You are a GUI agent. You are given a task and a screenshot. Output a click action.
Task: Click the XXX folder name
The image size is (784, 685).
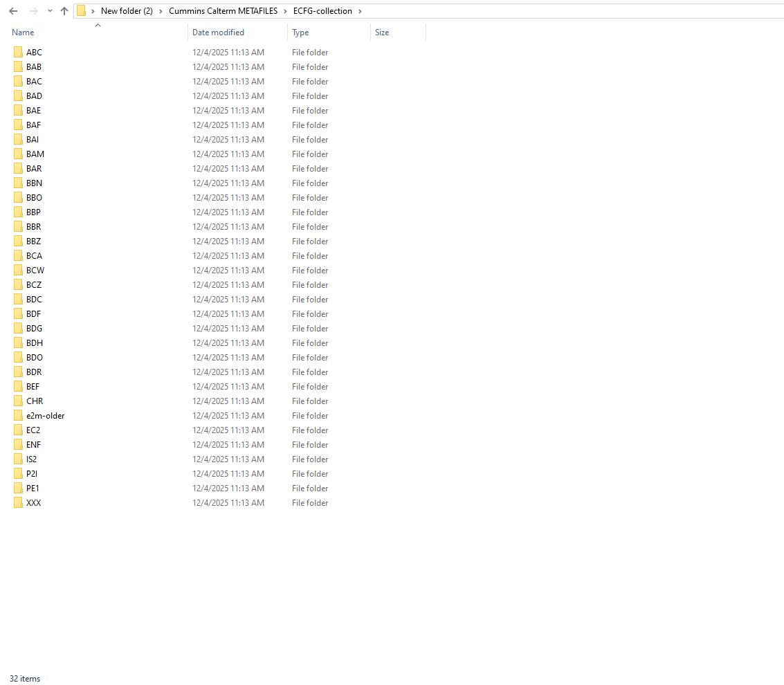click(x=33, y=502)
